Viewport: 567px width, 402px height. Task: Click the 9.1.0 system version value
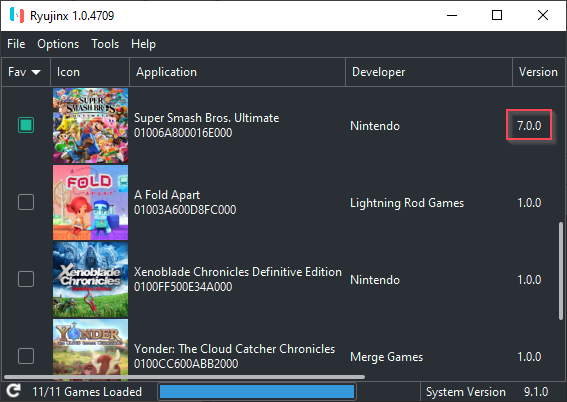pos(536,392)
